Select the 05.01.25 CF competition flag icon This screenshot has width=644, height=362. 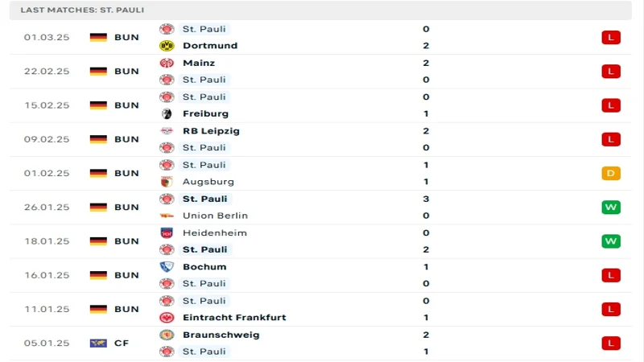[98, 343]
